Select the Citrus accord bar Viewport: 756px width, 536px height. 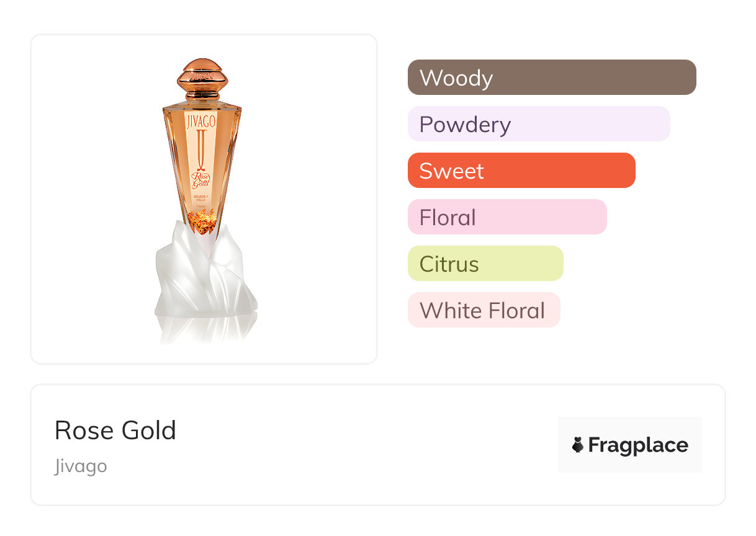click(x=485, y=264)
